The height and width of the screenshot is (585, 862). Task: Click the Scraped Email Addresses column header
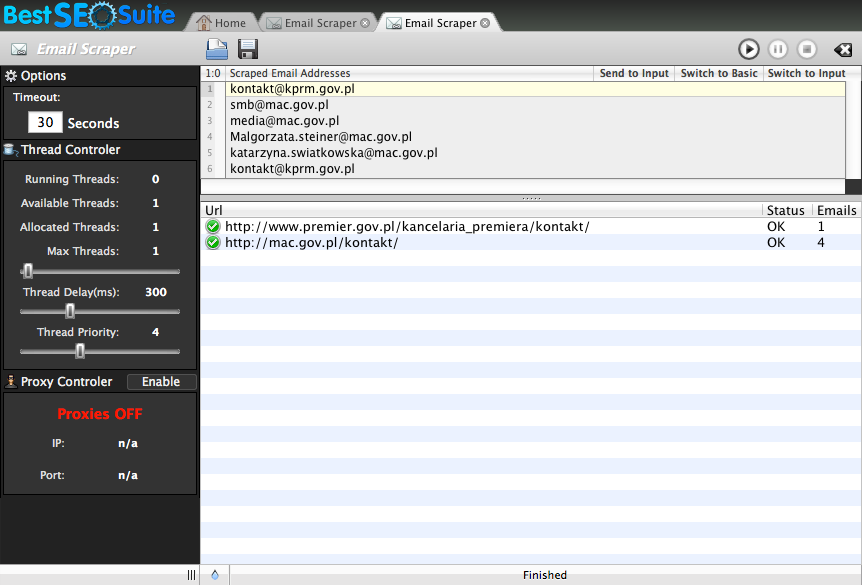click(x=410, y=73)
